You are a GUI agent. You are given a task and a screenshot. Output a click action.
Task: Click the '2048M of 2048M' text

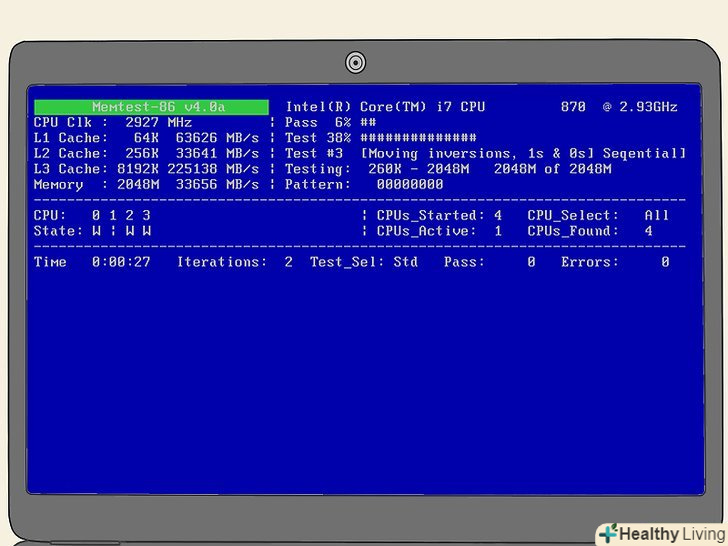coord(552,169)
